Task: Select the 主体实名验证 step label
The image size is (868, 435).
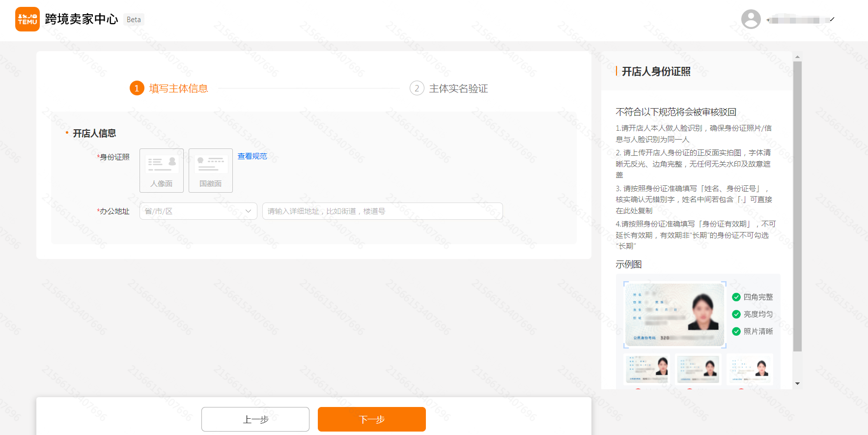Action: coord(458,88)
